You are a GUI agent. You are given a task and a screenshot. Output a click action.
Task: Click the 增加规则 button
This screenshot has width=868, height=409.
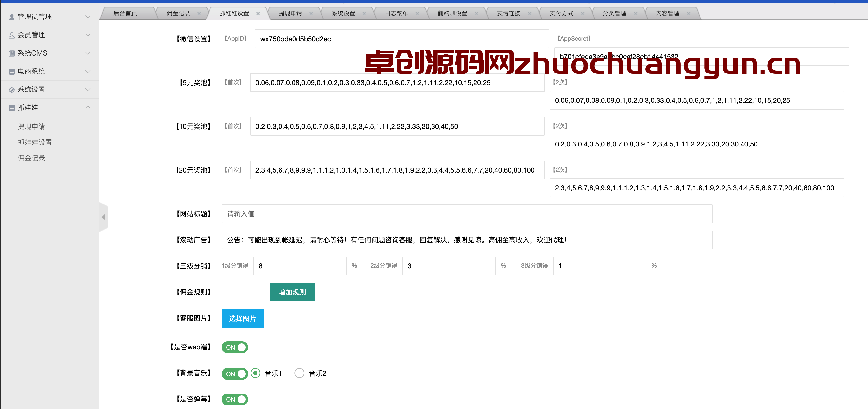click(x=292, y=292)
